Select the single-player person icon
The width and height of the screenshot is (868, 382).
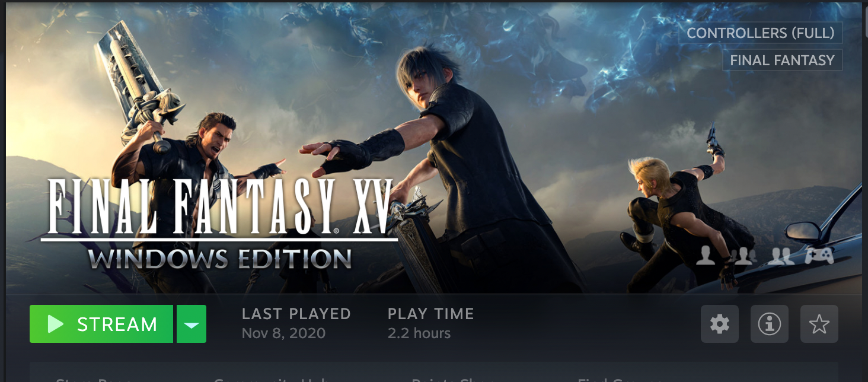point(706,256)
